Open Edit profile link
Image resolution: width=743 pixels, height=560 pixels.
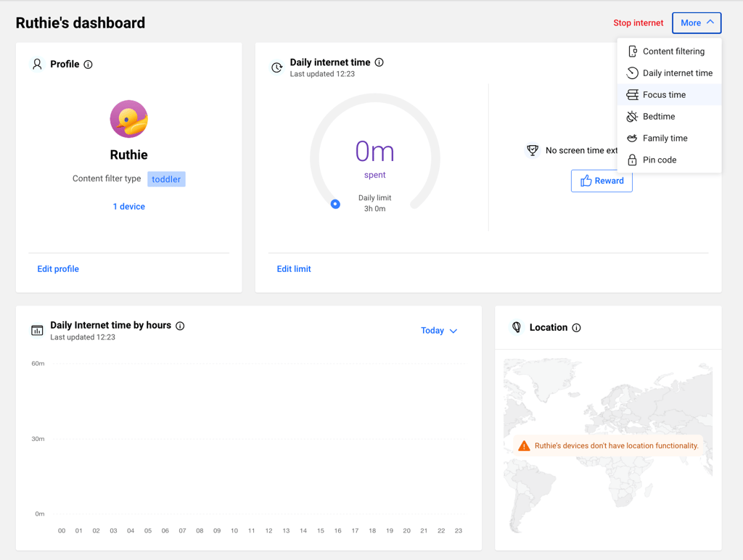[x=58, y=268]
